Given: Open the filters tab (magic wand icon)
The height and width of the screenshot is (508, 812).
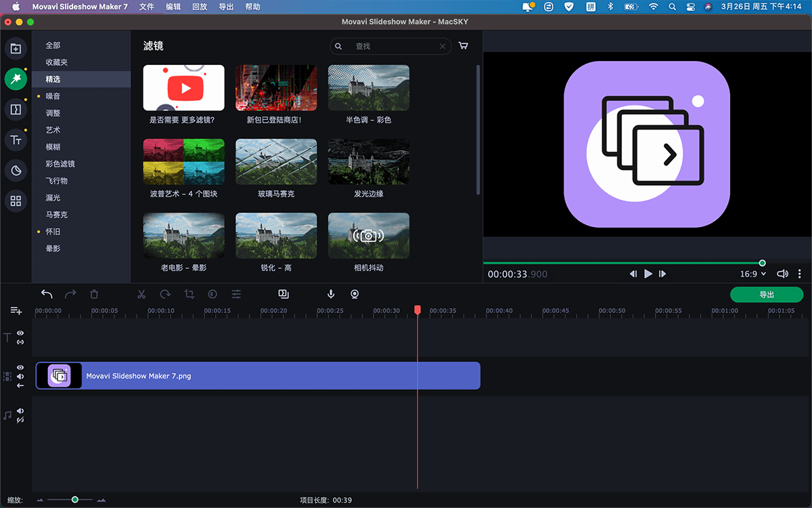Looking at the screenshot, I should click(x=16, y=79).
